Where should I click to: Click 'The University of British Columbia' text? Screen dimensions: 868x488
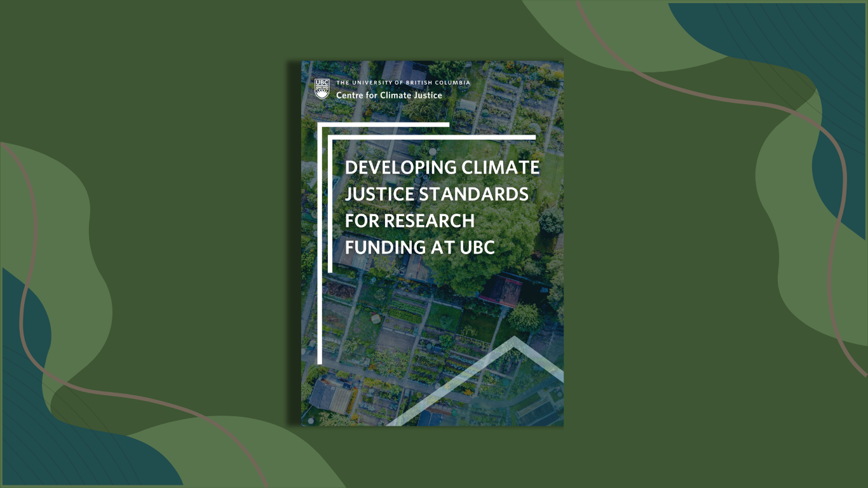click(x=403, y=83)
